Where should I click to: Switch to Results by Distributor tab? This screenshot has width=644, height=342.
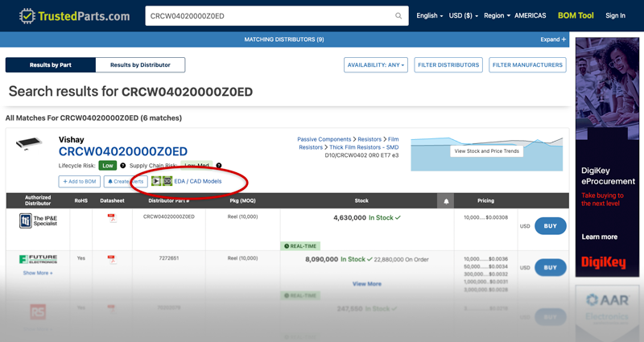point(140,65)
